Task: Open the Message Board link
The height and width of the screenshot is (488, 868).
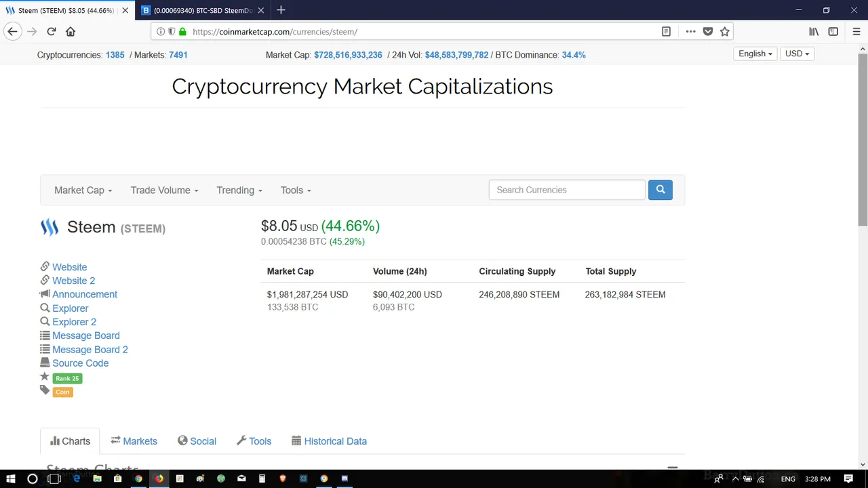Action: (86, 335)
